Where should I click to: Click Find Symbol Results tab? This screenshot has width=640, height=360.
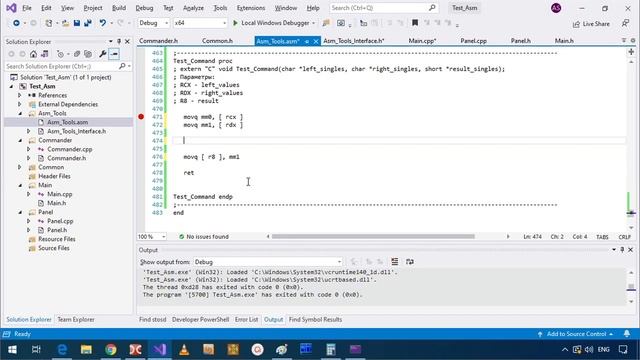(x=316, y=320)
